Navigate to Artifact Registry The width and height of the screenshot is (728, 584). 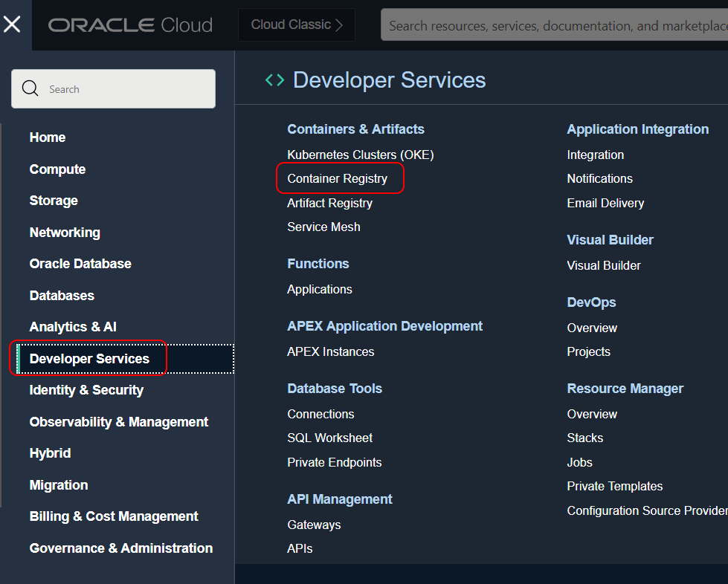(x=329, y=203)
